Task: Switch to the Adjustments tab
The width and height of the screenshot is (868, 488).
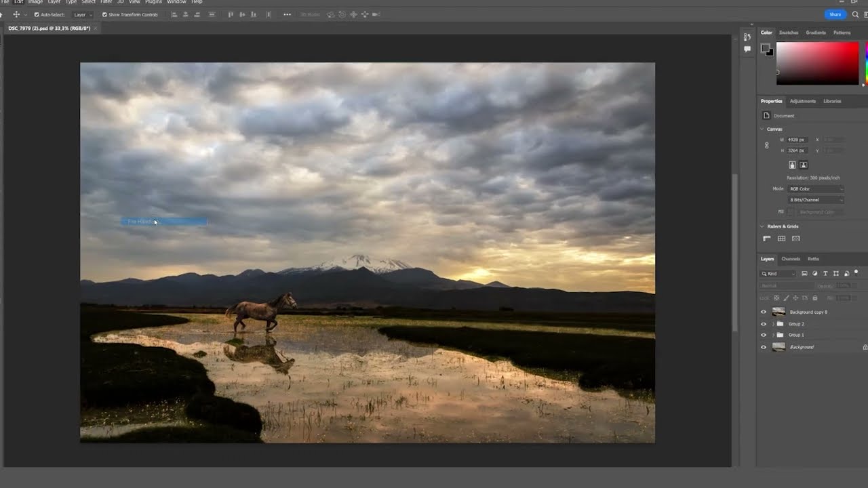Action: [803, 101]
